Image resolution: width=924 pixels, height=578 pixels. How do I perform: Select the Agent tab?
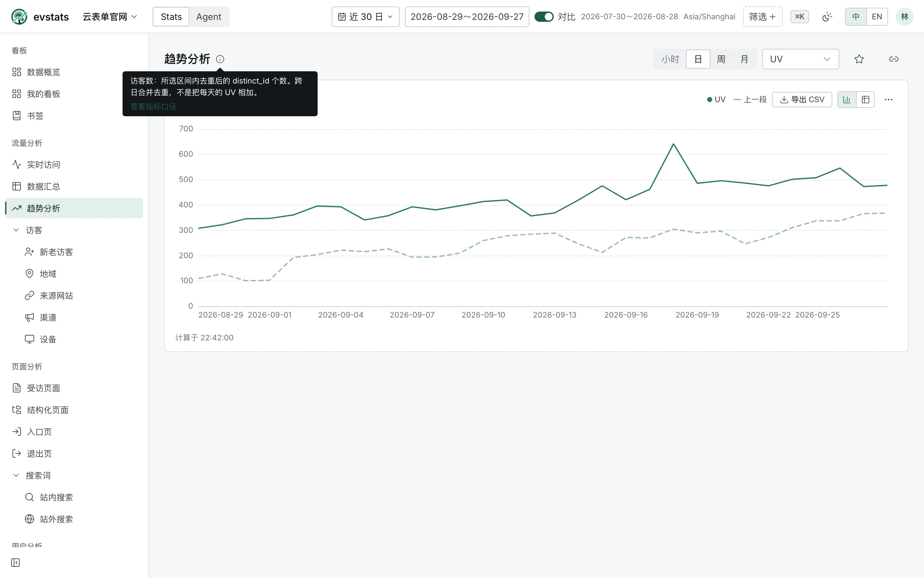pyautogui.click(x=209, y=17)
